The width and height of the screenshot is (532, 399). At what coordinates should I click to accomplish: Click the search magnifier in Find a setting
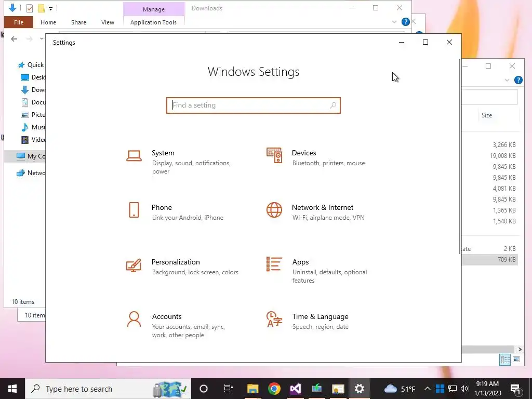click(333, 105)
